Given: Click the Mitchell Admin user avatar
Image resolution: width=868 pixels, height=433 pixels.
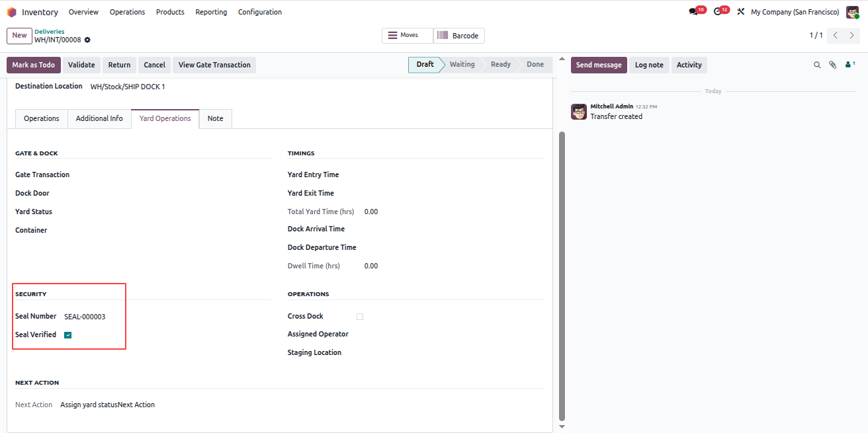Looking at the screenshot, I should (852, 12).
